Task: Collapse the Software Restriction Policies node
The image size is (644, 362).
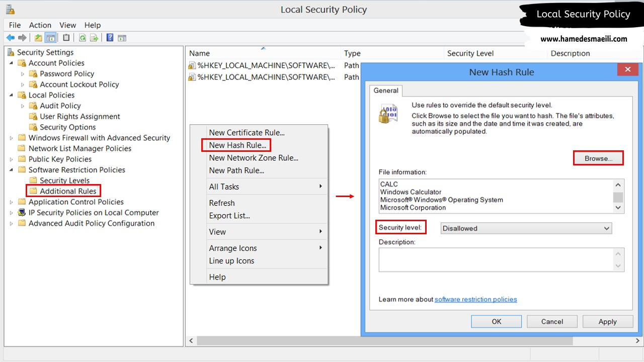Action: pos(12,170)
